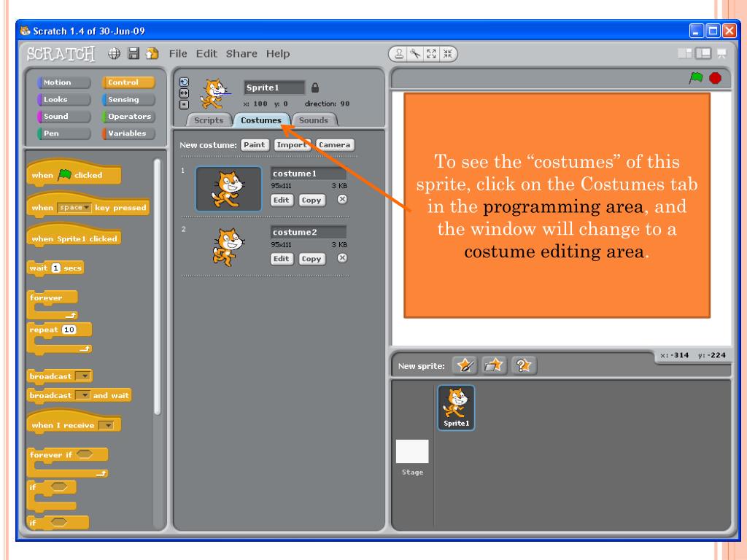
Task: Set rotation style to left-right flip only
Action: (184, 93)
